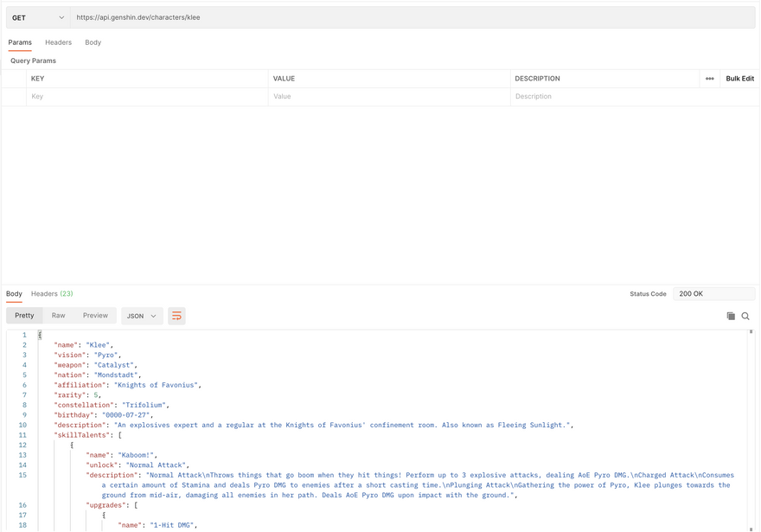Click the Status Code label
761x532 pixels.
(x=648, y=294)
